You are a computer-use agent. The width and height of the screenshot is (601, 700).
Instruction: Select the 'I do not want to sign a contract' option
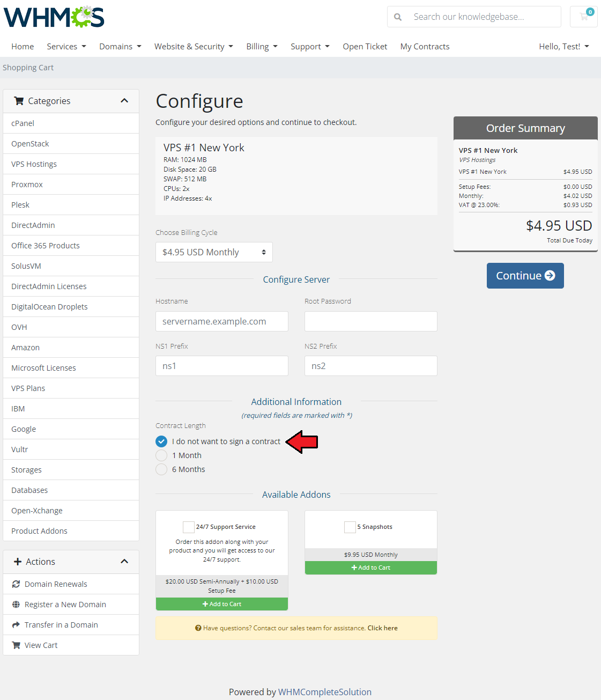tap(161, 441)
